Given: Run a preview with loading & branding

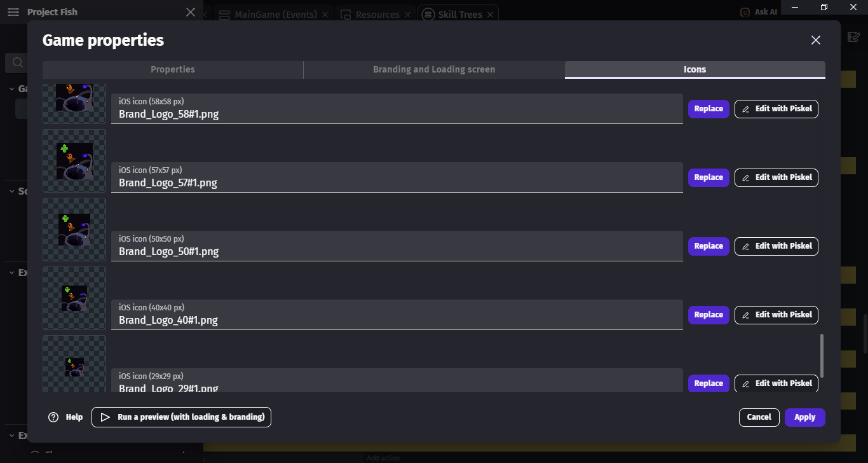Looking at the screenshot, I should click(181, 417).
